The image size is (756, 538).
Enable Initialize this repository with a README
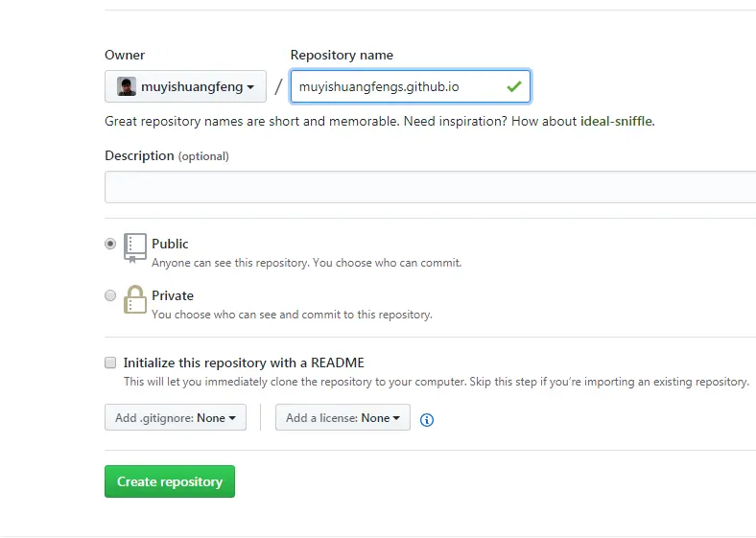110,363
